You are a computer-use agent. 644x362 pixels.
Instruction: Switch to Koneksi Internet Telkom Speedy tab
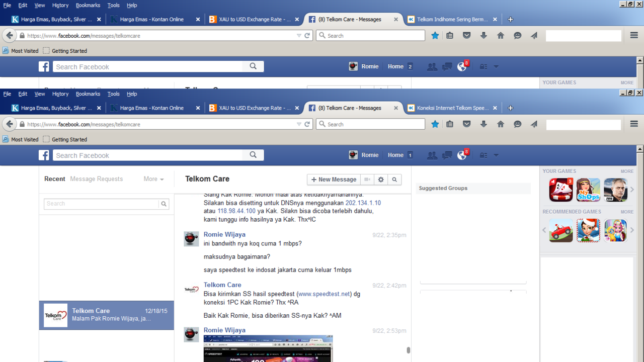click(452, 108)
